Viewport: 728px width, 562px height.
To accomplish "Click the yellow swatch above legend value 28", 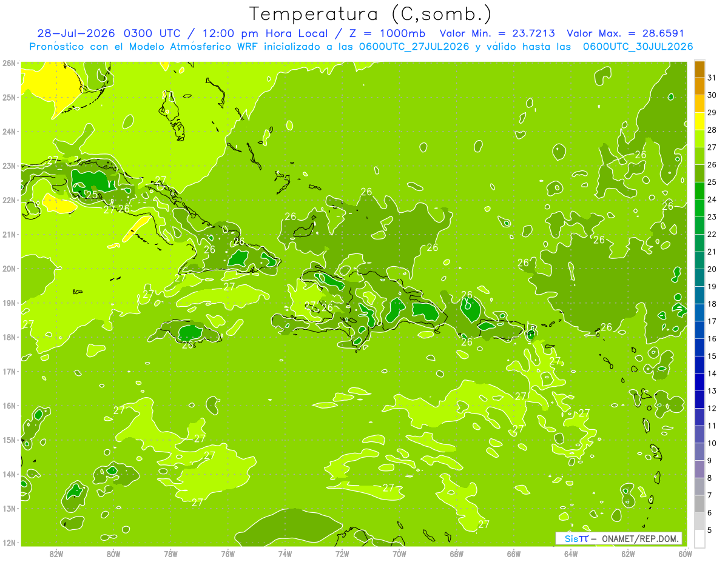I will coord(699,121).
